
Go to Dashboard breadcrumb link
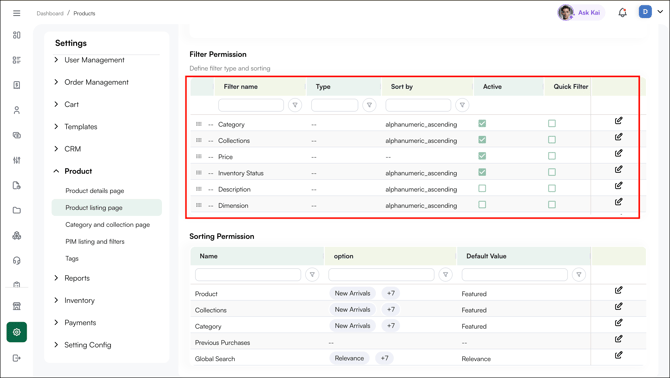[x=50, y=13]
